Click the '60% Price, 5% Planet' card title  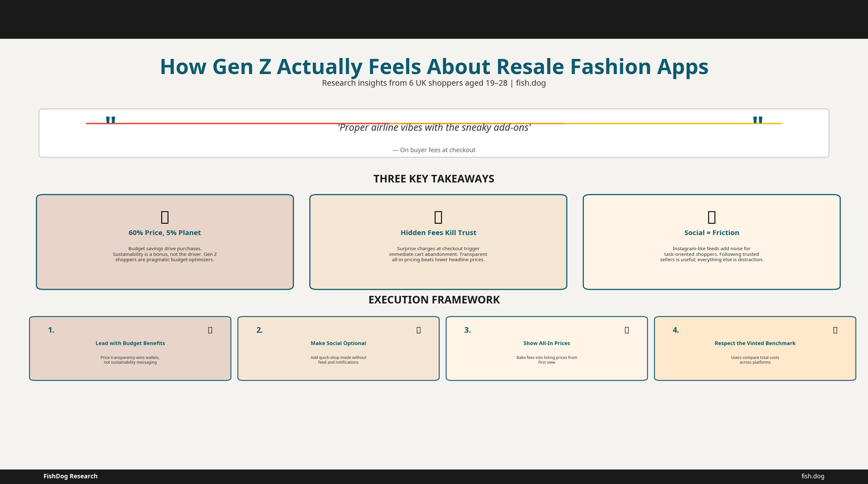tap(165, 233)
